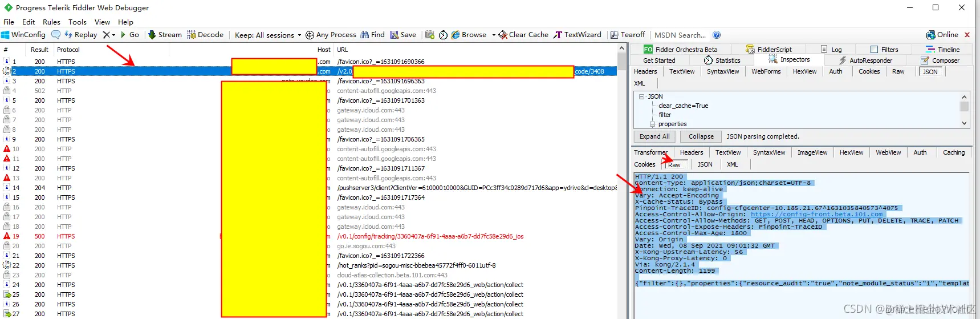The width and height of the screenshot is (980, 319).
Task: Open WinConfig from the toolbar
Action: click(23, 35)
